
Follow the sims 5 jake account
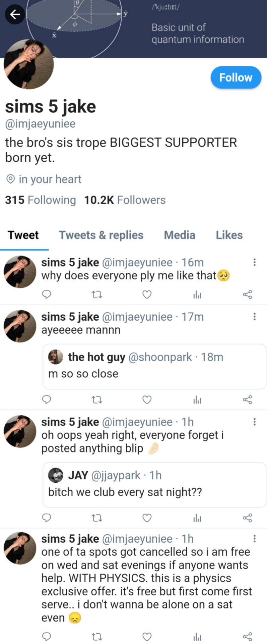click(x=236, y=77)
